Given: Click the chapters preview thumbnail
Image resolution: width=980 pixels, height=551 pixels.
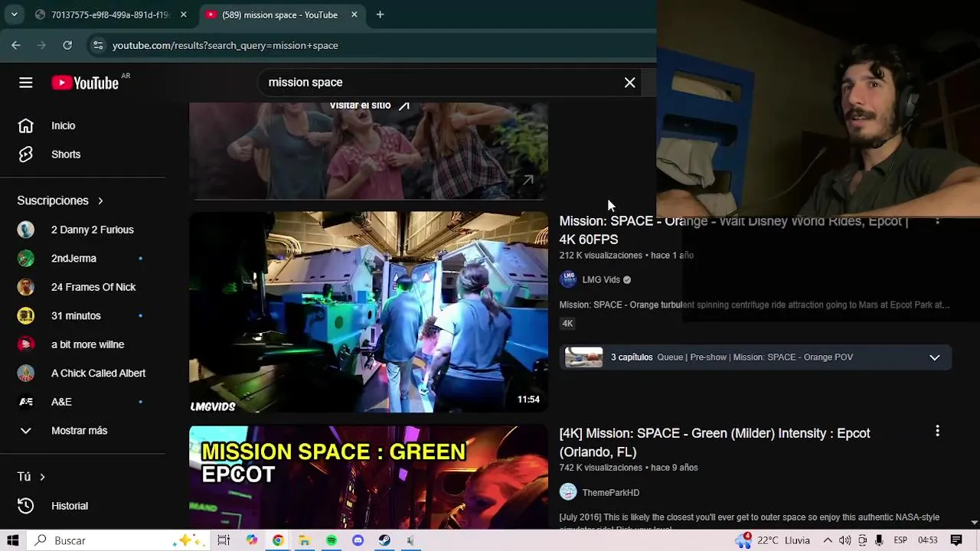Looking at the screenshot, I should pyautogui.click(x=584, y=357).
